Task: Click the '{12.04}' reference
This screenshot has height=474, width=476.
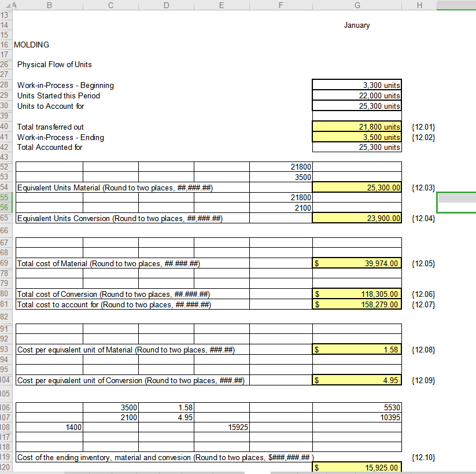Action: coord(423,218)
